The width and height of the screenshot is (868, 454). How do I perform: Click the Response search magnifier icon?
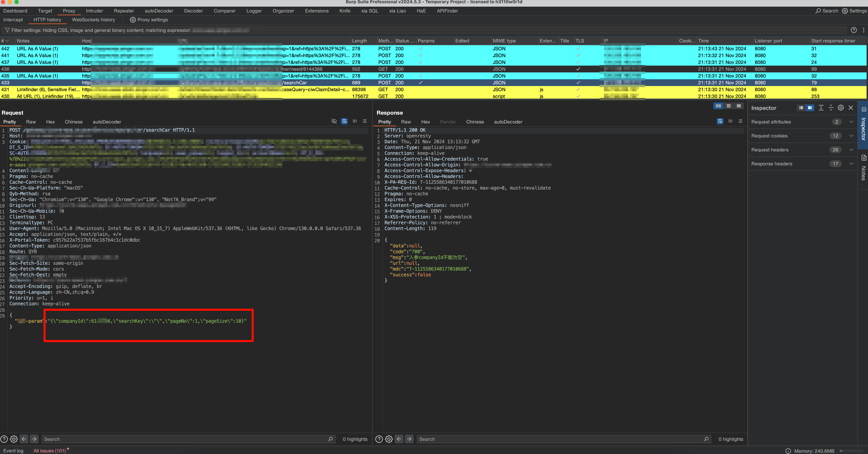point(706,439)
